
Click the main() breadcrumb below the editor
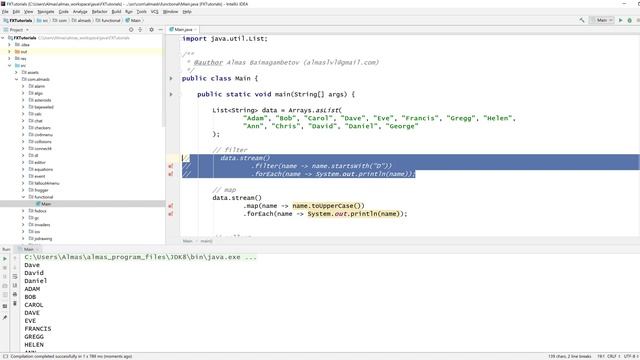206,241
